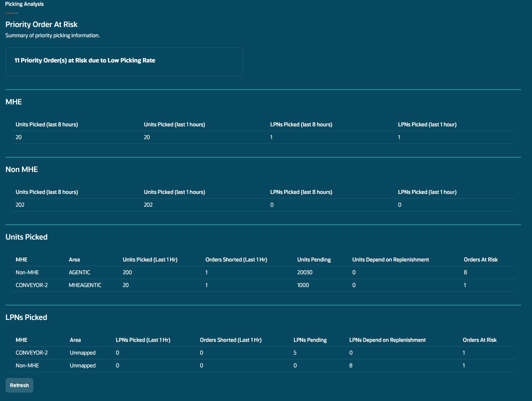Click the Units Depend on Replenishment header
Image resolution: width=532 pixels, height=401 pixels.
click(391, 260)
